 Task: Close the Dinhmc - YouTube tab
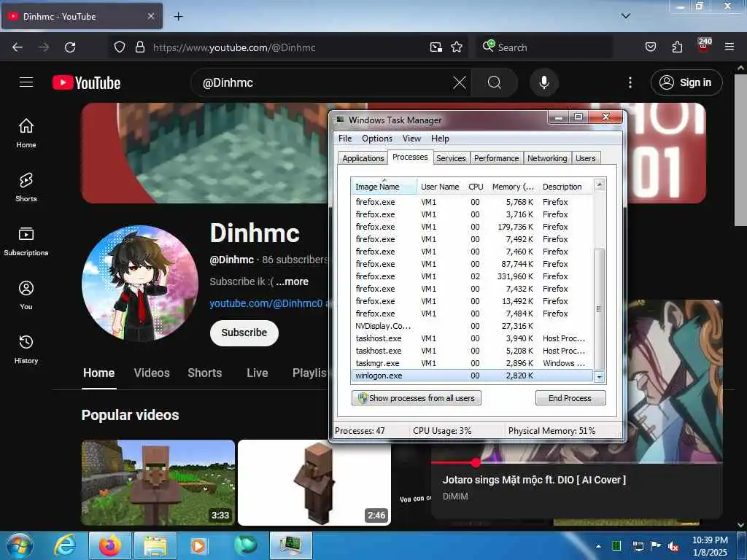tap(150, 16)
